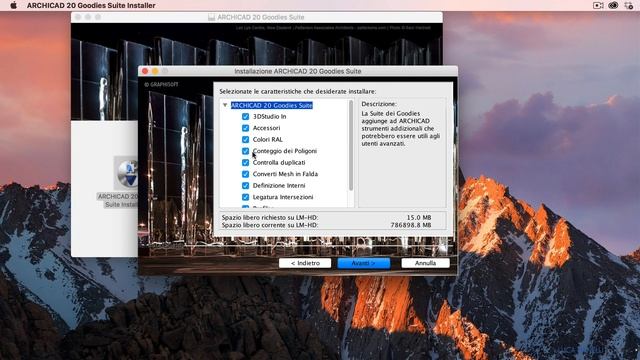The height and width of the screenshot is (360, 640).
Task: Go back with the Indietro button
Action: click(x=305, y=263)
